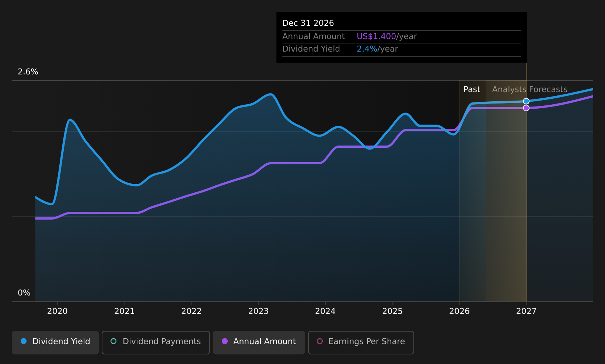Click the 2022 x-axis label
605x364 pixels.
point(192,311)
